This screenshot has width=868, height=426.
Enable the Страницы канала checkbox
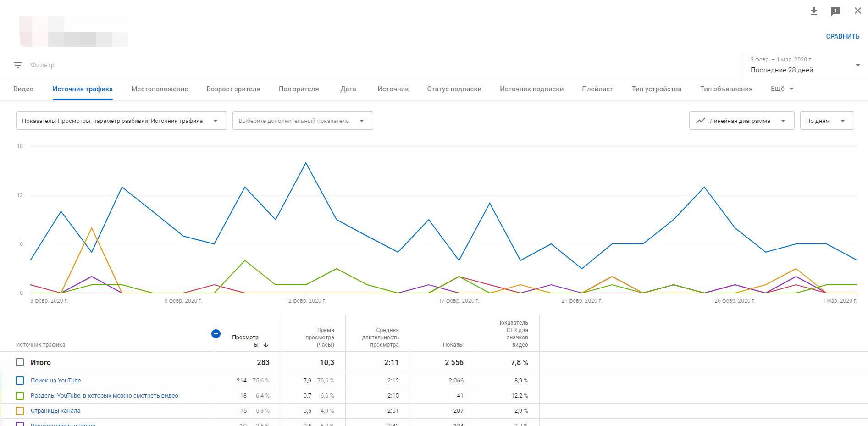pyautogui.click(x=20, y=411)
